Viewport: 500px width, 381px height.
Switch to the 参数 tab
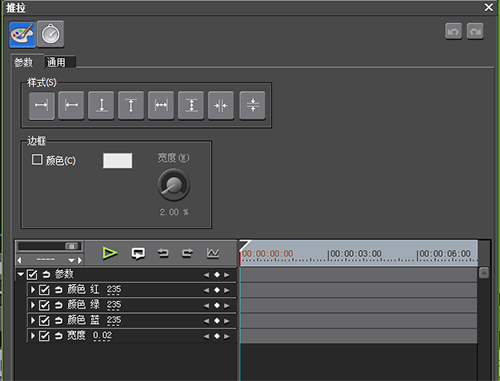(23, 62)
